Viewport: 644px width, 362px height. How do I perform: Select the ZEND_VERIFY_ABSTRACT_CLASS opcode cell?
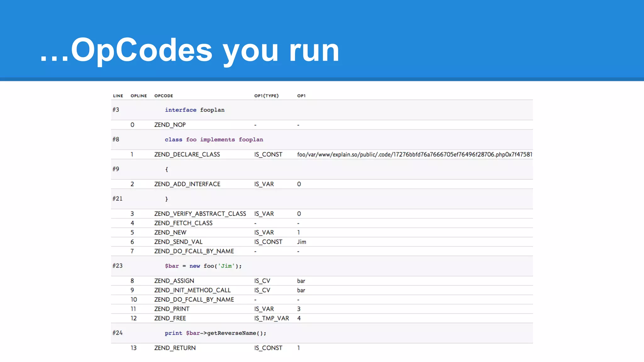click(200, 214)
